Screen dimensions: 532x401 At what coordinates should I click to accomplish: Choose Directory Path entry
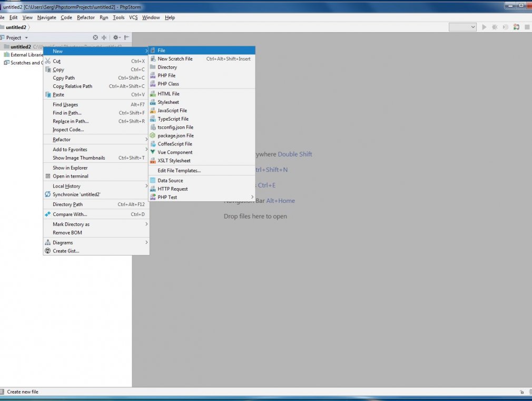point(96,204)
